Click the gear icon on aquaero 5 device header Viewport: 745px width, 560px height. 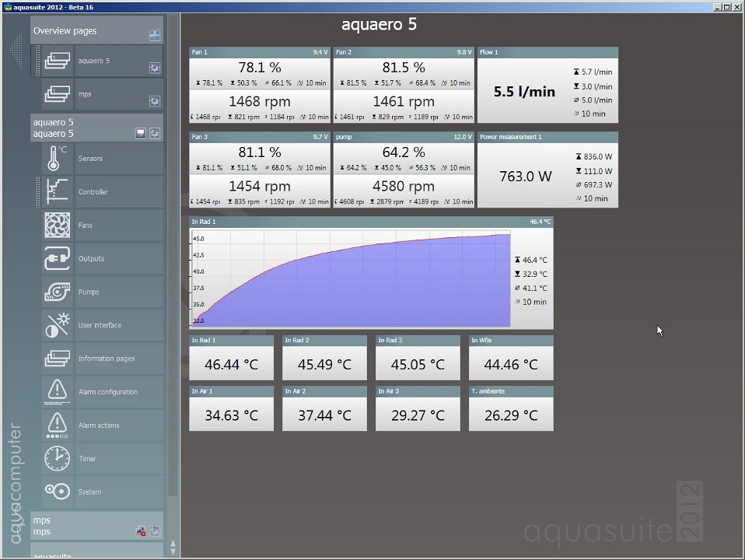click(x=155, y=134)
